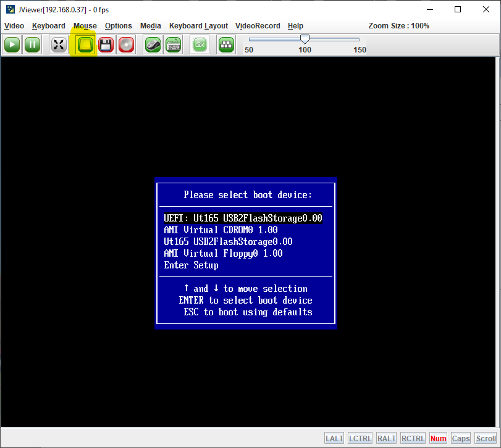Toggle the LALT key hold
The image size is (501, 448).
coord(334,438)
